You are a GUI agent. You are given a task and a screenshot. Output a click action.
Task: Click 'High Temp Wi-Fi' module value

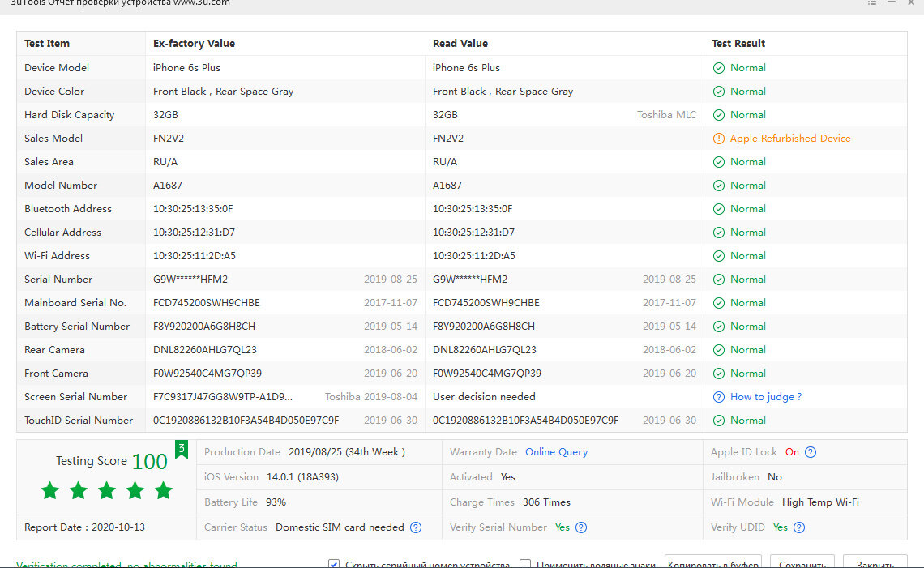tap(820, 502)
